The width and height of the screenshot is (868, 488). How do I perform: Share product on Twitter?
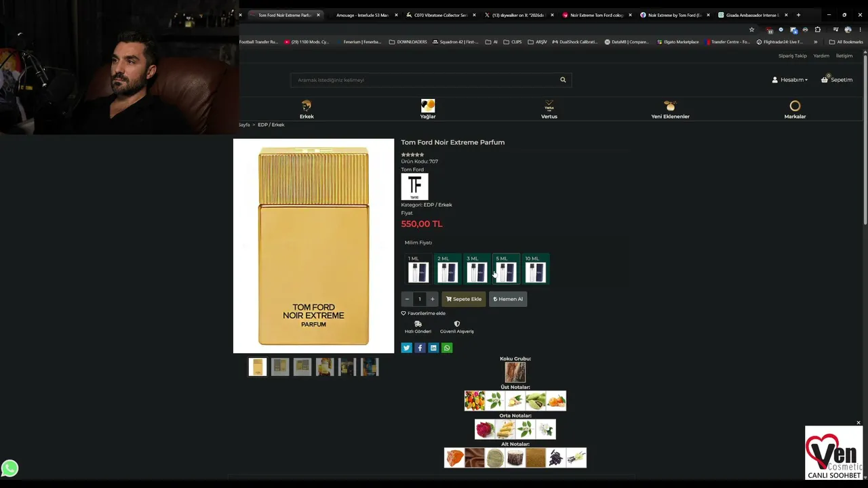point(406,348)
